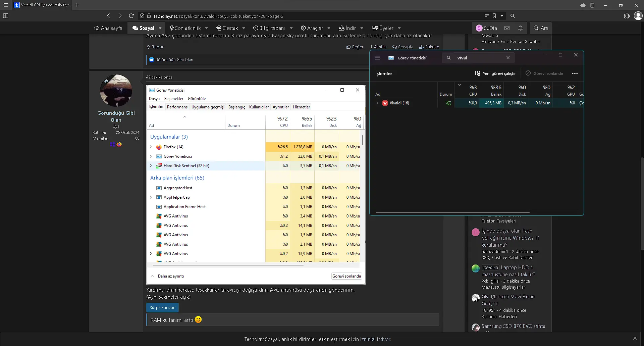Open the Vivaldi sync cloud icon
644x346 pixels.
[583, 5]
